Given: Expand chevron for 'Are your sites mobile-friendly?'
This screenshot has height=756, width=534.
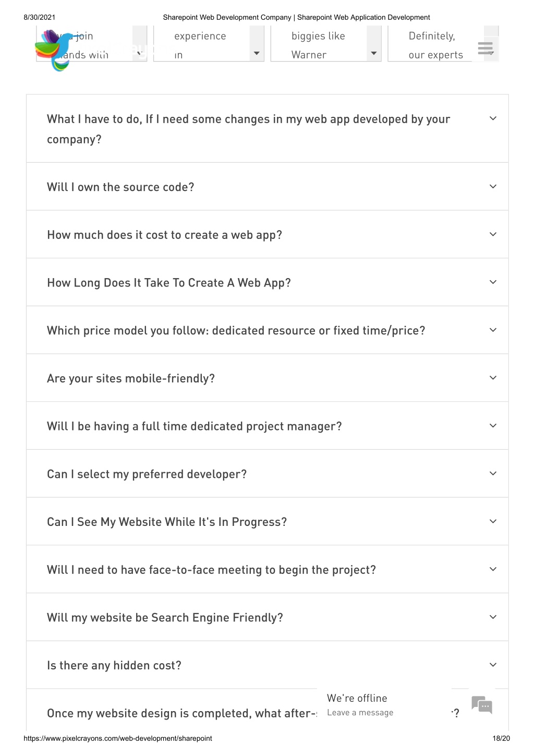Looking at the screenshot, I should [x=493, y=378].
